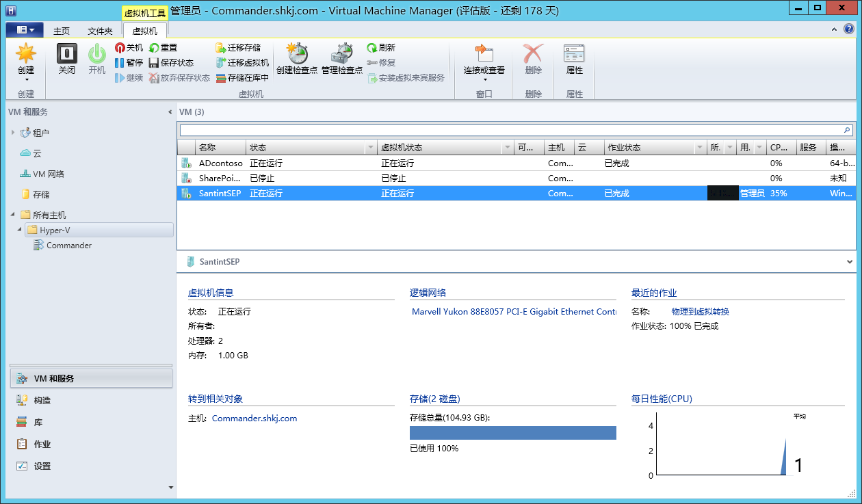Click the 创建 (Create) star icon
The height and width of the screenshot is (504, 862).
click(26, 53)
